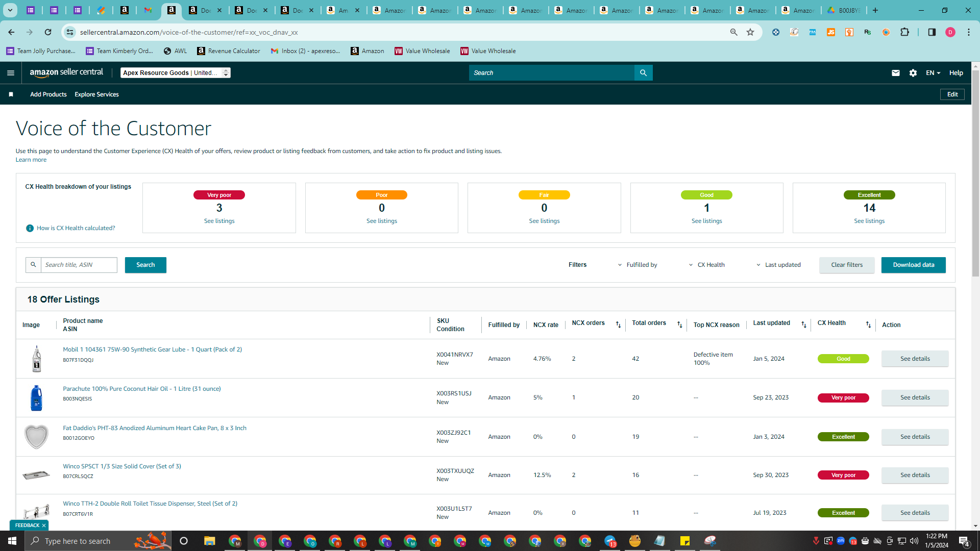980x551 pixels.
Task: Open the Cortana circle icon on taskbar
Action: (184, 541)
